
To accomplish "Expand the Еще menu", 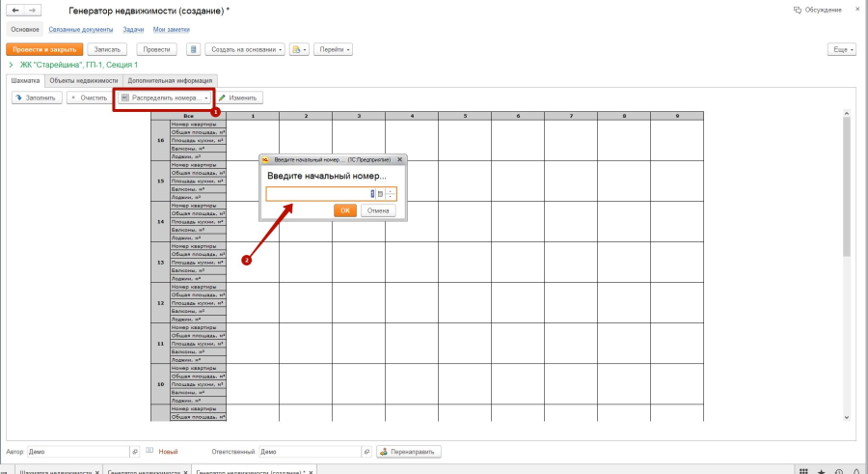I will click(841, 49).
